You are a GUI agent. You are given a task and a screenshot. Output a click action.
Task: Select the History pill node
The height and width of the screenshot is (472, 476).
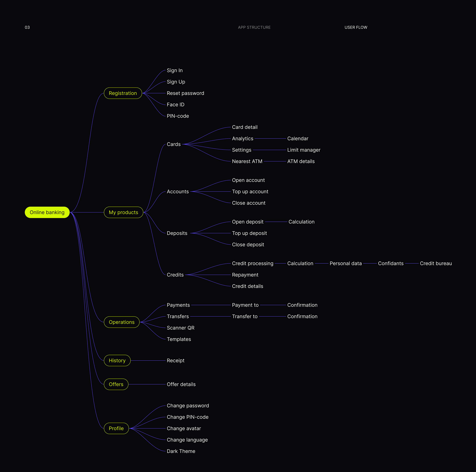click(x=117, y=361)
